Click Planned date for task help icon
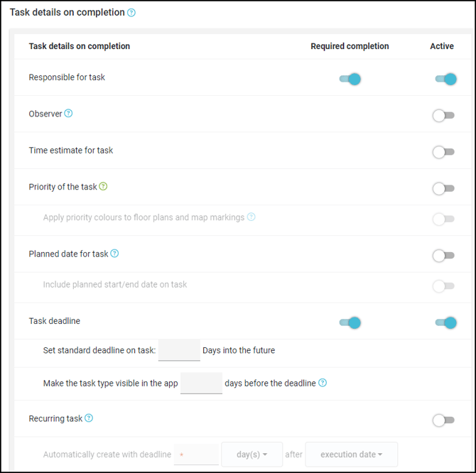 pyautogui.click(x=115, y=254)
